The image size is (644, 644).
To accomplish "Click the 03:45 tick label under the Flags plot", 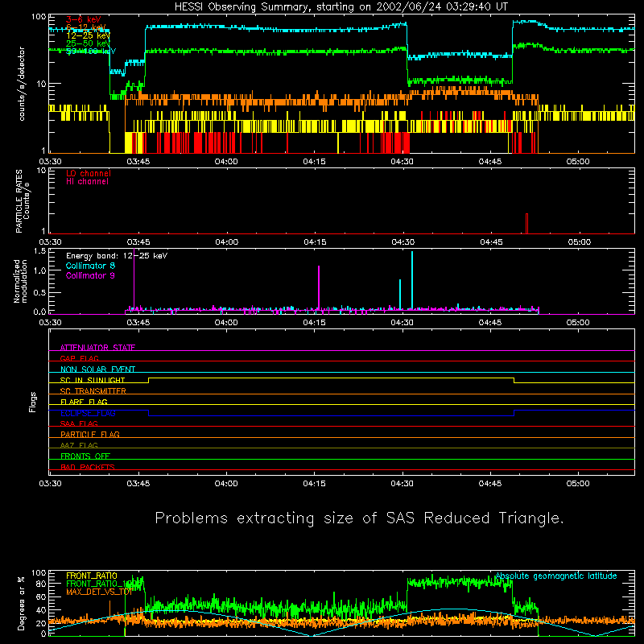I will pyautogui.click(x=138, y=484).
